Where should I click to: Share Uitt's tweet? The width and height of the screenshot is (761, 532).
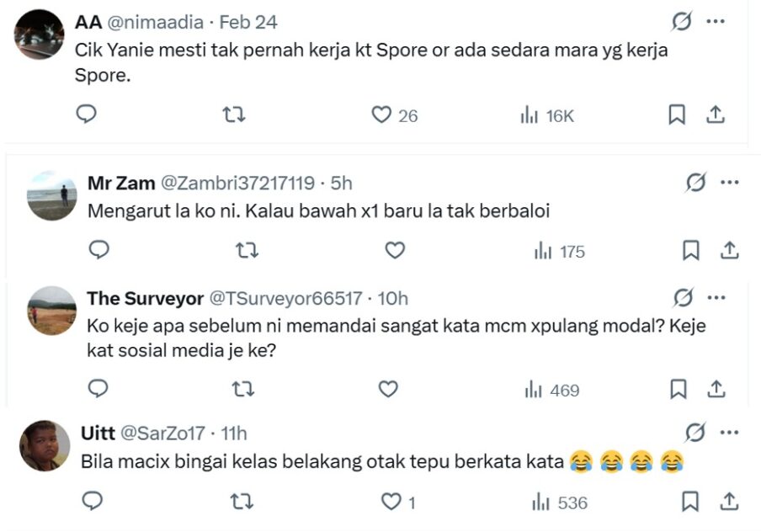(730, 502)
